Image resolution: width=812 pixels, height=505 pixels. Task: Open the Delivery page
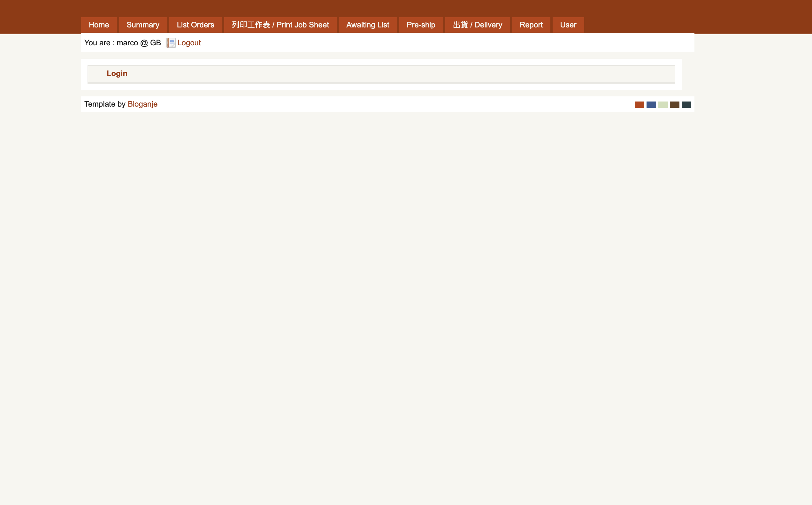477,25
